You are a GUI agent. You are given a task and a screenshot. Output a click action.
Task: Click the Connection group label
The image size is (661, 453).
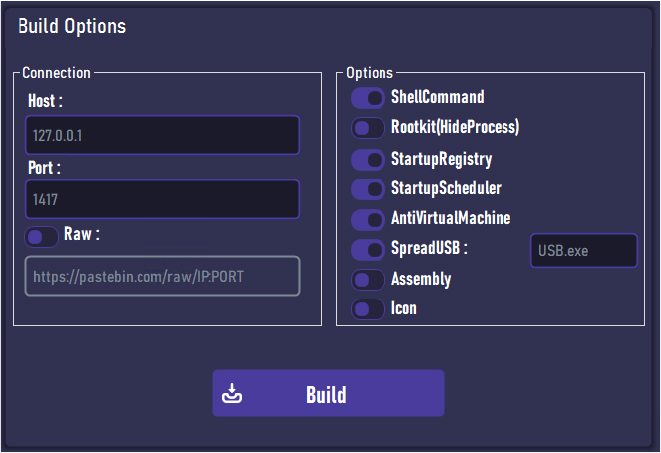pos(56,73)
